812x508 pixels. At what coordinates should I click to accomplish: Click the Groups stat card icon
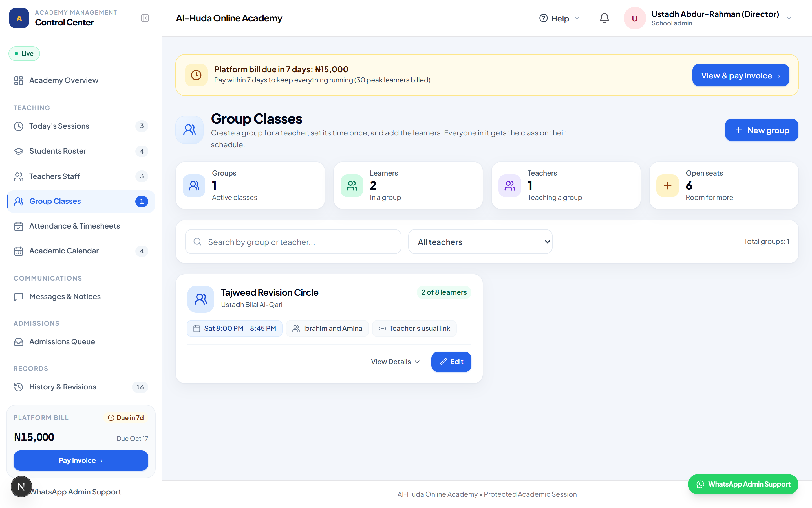(194, 185)
